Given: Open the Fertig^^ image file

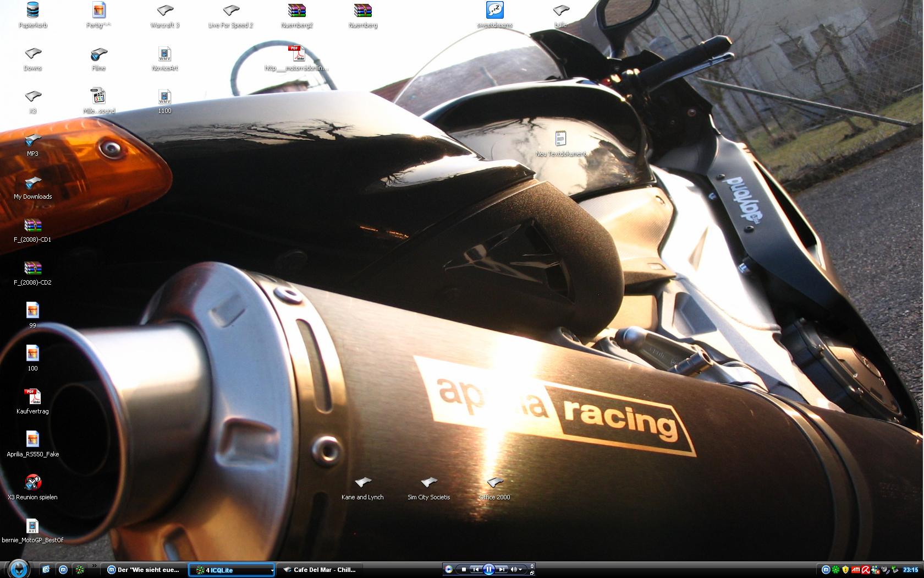Looking at the screenshot, I should click(98, 15).
